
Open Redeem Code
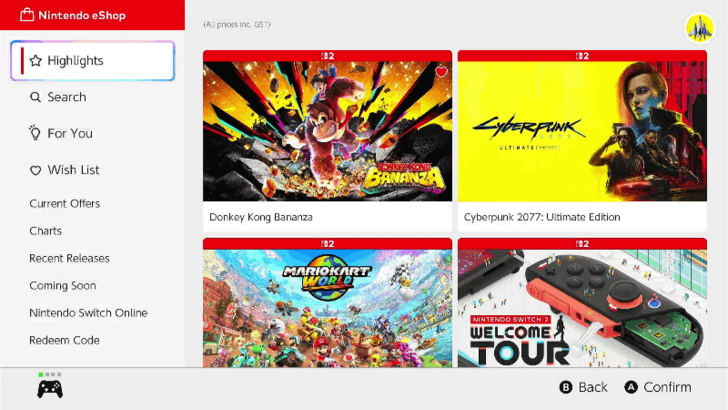(x=65, y=340)
